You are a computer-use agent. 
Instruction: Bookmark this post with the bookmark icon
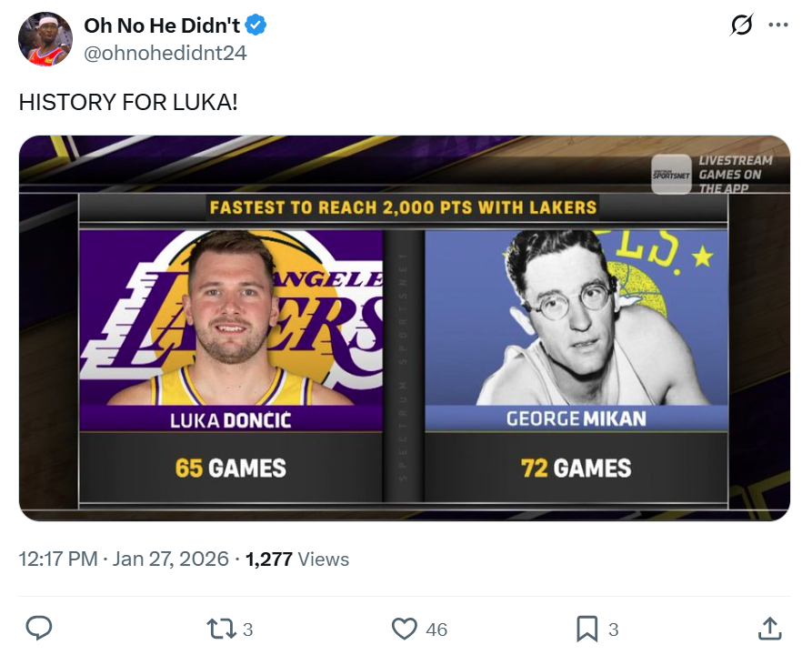tap(586, 628)
